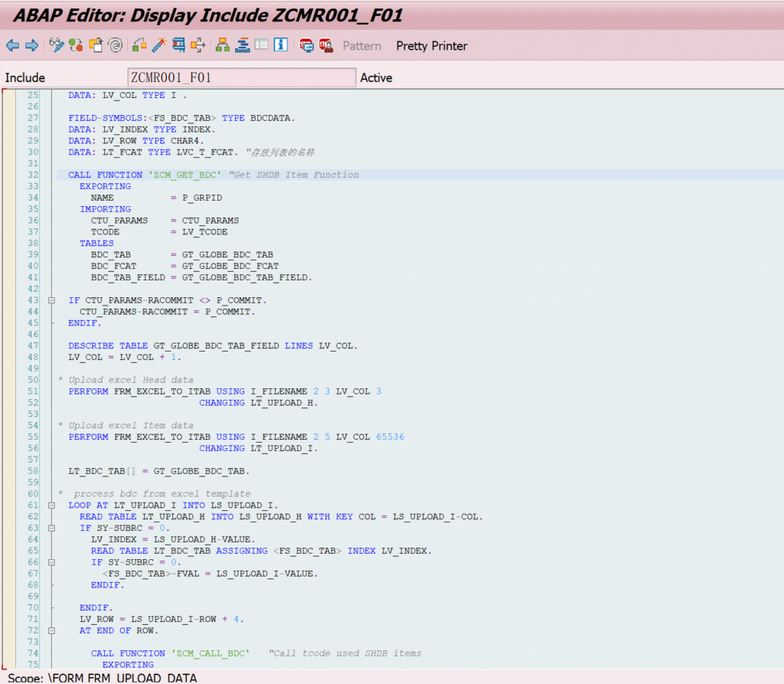Click the Enhance spiral icon

(115, 46)
